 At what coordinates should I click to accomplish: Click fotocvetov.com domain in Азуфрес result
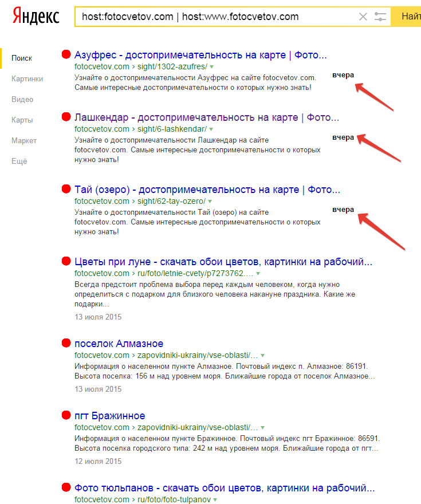pos(102,66)
